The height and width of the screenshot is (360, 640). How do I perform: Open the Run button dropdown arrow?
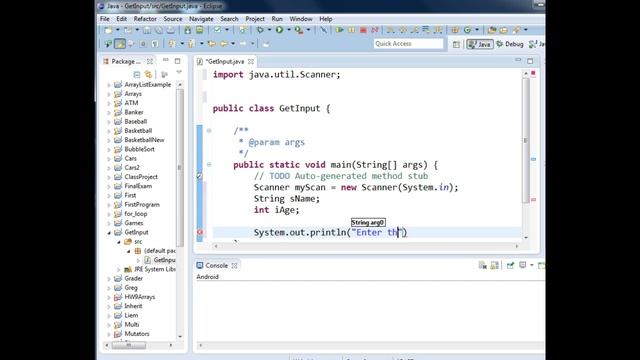click(289, 30)
